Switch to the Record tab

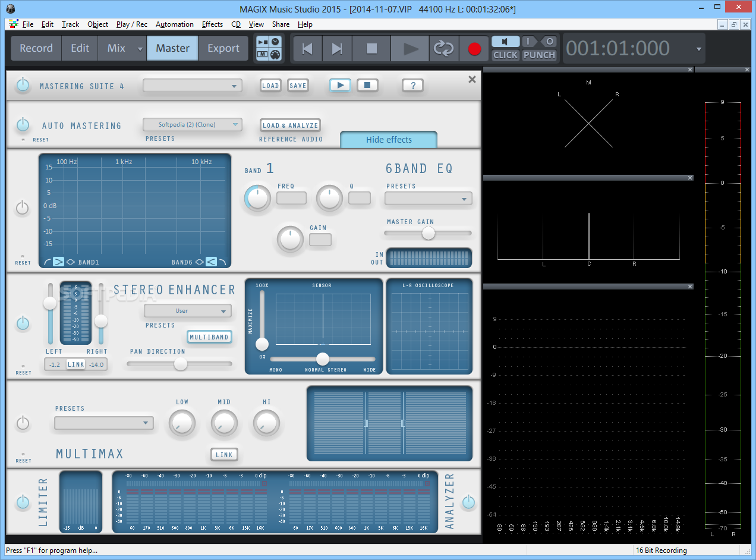(x=36, y=48)
